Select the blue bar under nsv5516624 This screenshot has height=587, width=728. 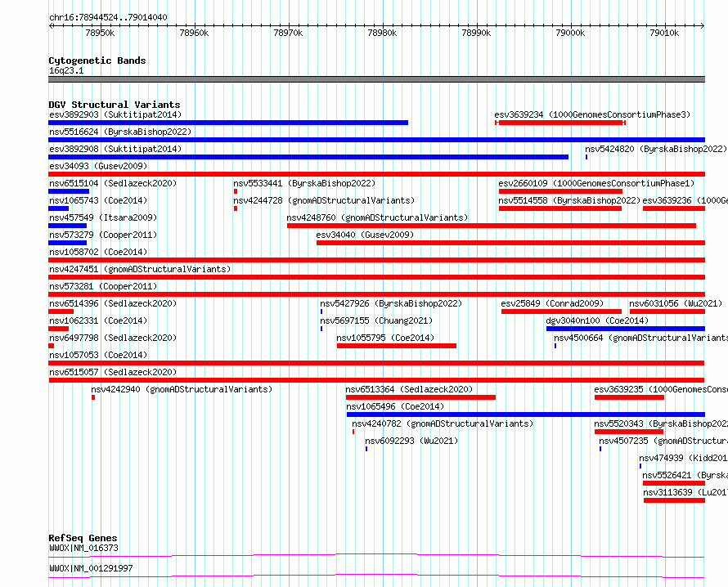tap(376, 140)
